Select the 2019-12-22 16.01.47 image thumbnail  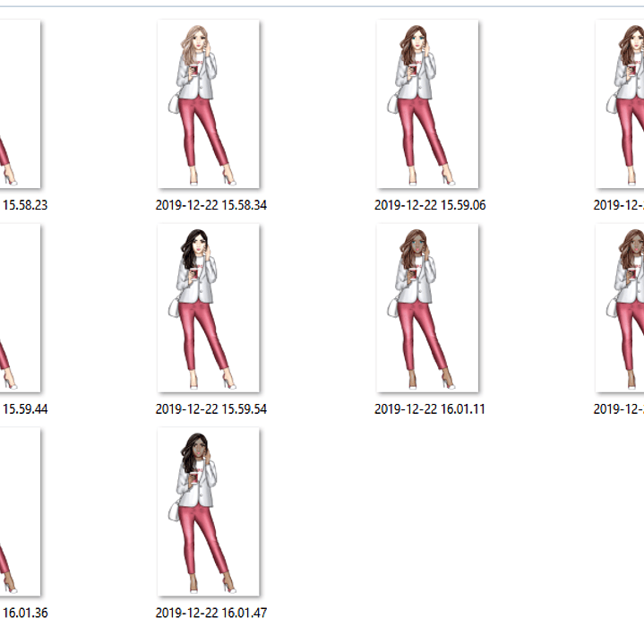pos(208,511)
